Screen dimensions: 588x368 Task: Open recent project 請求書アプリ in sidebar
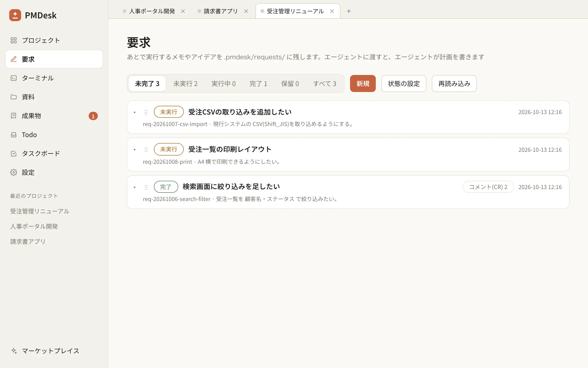[x=28, y=241]
